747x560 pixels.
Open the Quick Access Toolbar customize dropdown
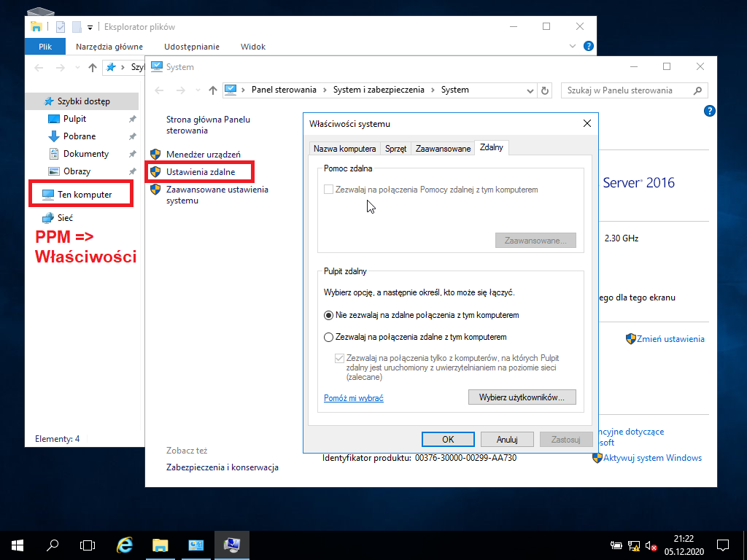coord(90,27)
